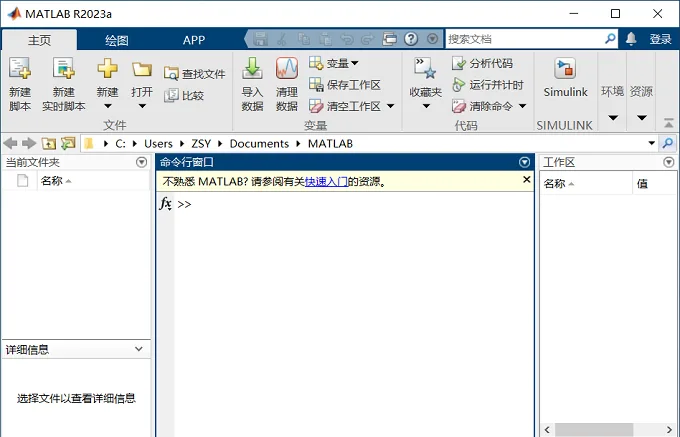This screenshot has width=680, height=437.
Task: Click the redo icon
Action: [x=368, y=39]
